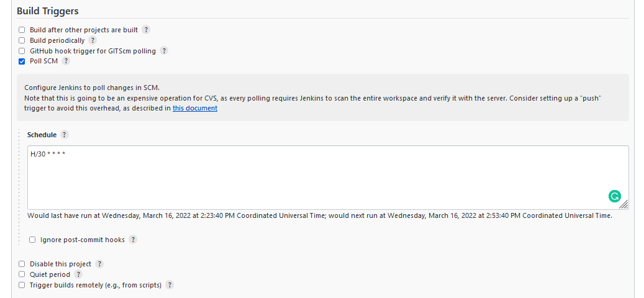Check the Build periodically option
Image resolution: width=644 pixels, height=298 pixels.
point(22,40)
